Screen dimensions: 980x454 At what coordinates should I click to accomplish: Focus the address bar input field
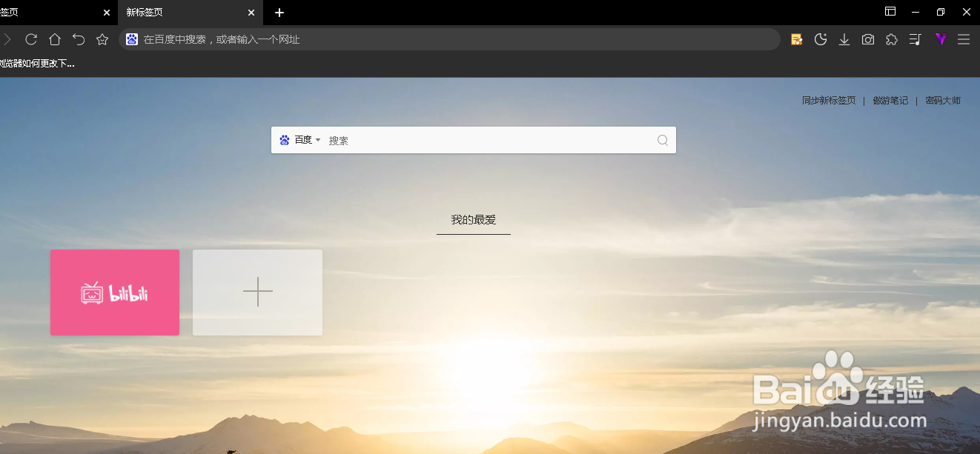coord(449,39)
